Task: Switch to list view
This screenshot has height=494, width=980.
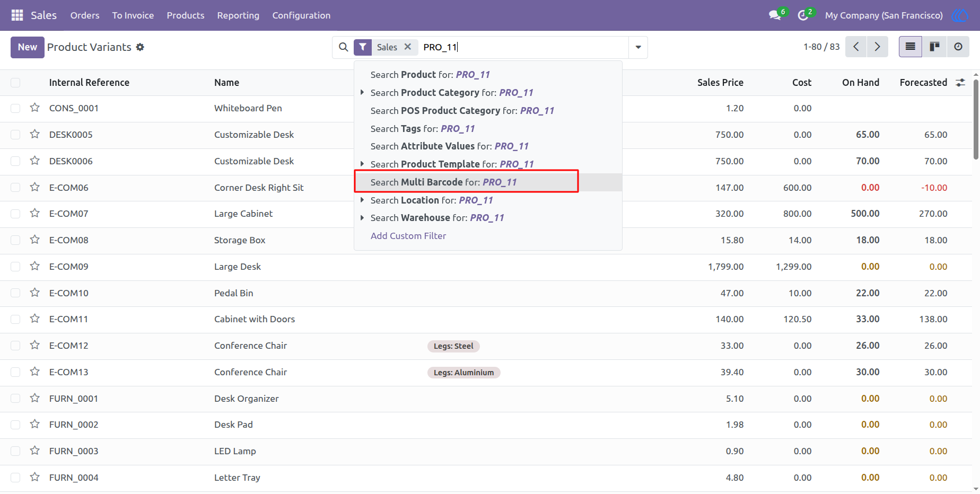Action: click(911, 47)
